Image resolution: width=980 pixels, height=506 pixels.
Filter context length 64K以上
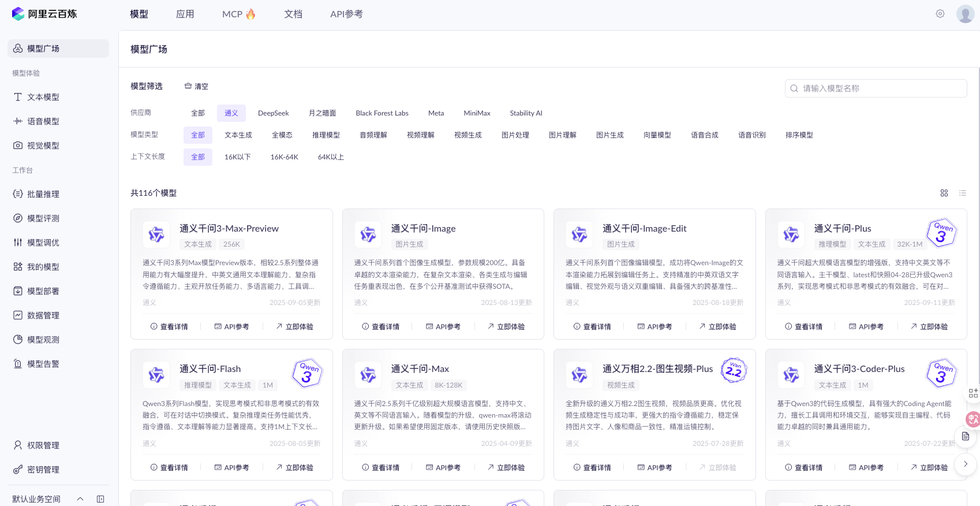(x=331, y=157)
